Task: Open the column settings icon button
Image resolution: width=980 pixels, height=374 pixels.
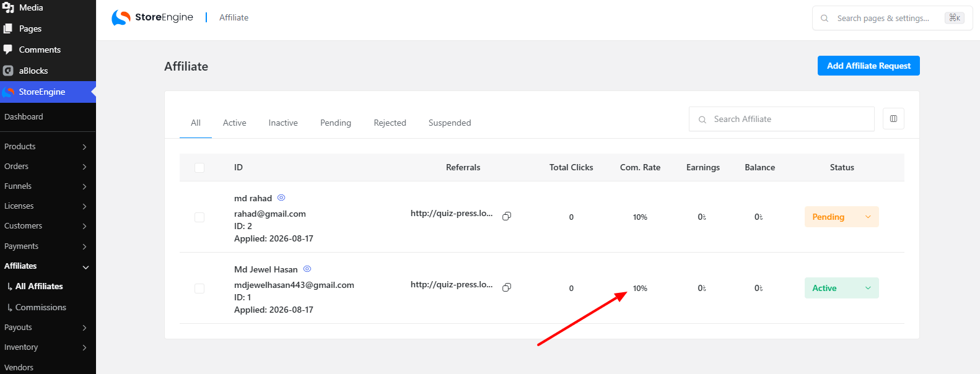Action: [x=893, y=118]
